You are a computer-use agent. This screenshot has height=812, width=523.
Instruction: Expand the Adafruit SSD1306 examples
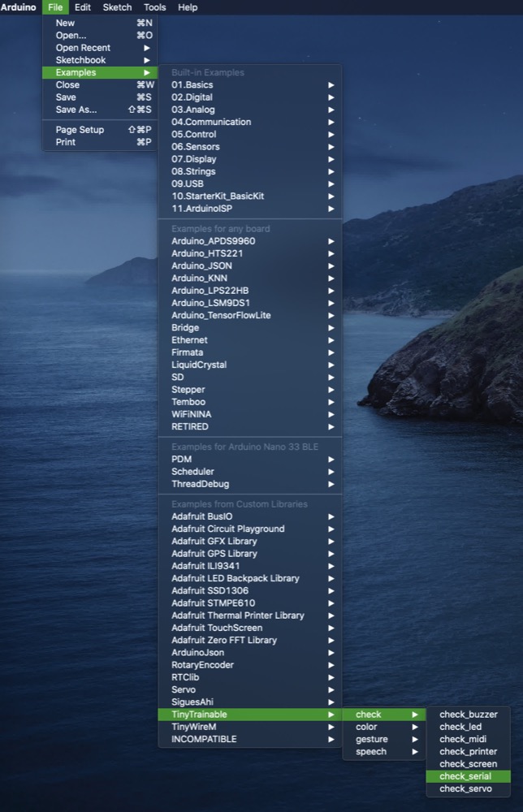(210, 590)
